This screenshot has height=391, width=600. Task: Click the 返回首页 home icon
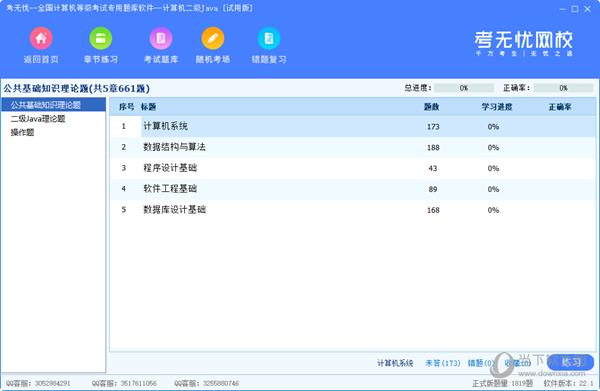pyautogui.click(x=41, y=38)
